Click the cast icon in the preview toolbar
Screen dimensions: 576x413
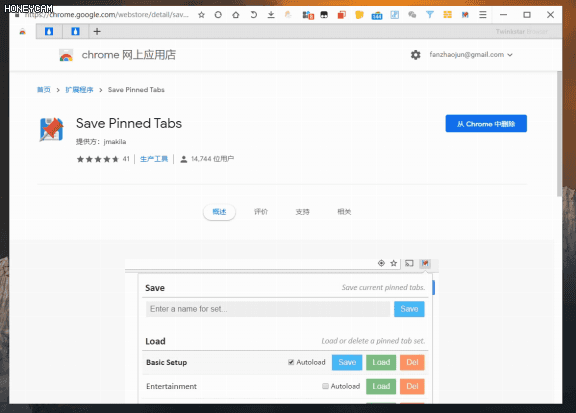click(409, 263)
